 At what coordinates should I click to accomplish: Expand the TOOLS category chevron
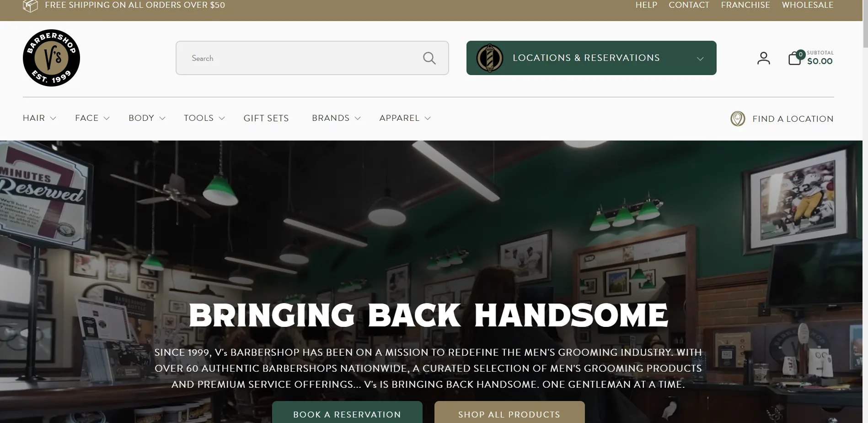coord(222,118)
